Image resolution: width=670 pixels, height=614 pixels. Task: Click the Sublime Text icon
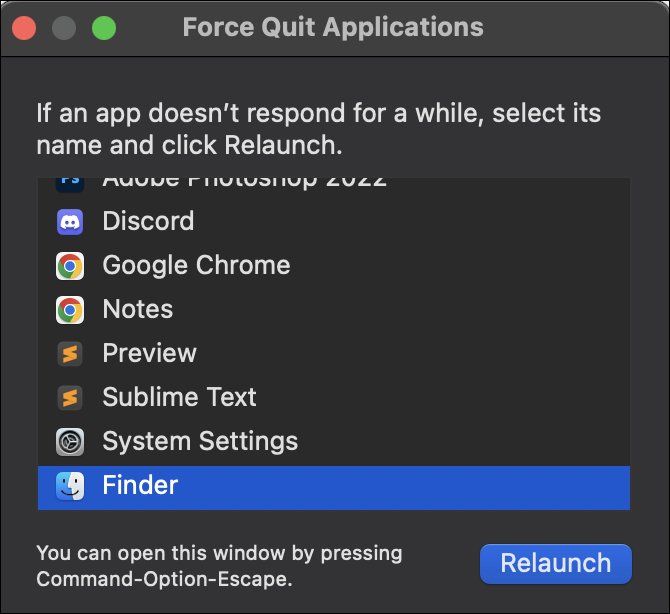tap(70, 398)
